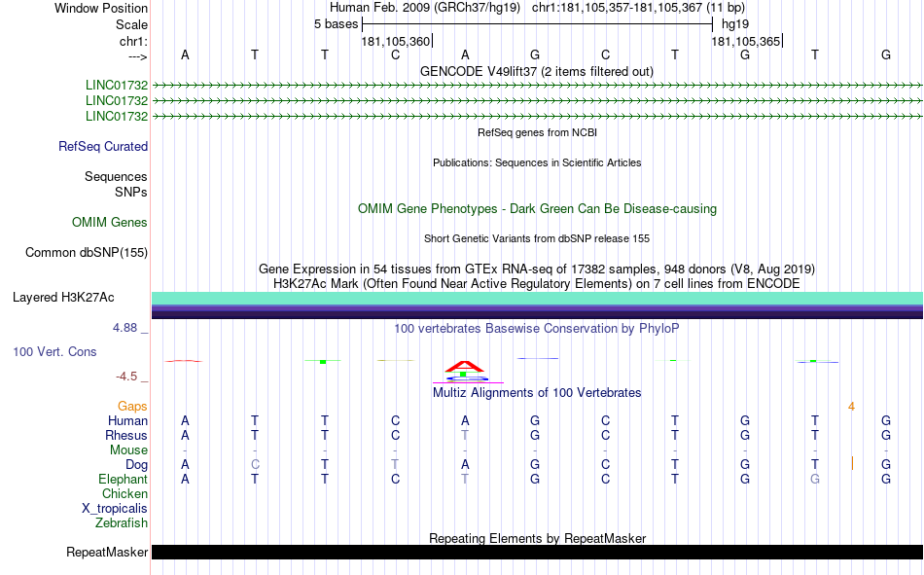The width and height of the screenshot is (924, 575).
Task: Click the ---> strand direction arrow
Action: tap(137, 56)
